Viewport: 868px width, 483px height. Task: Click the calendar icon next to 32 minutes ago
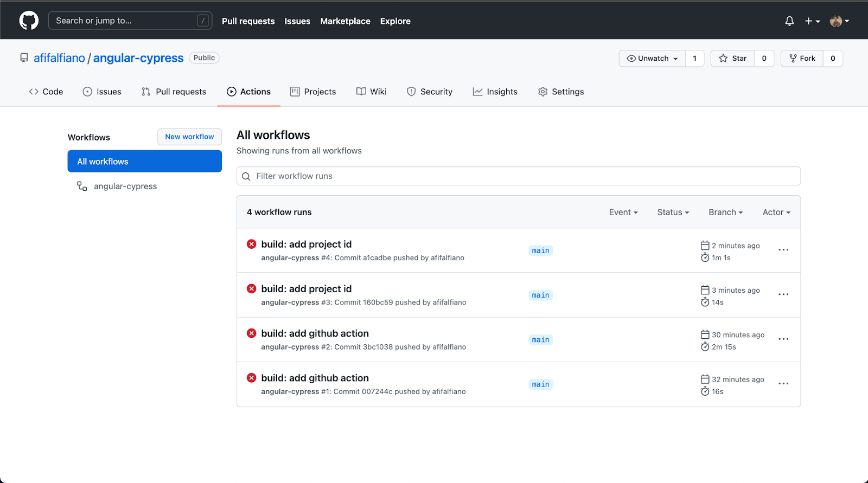click(x=705, y=379)
